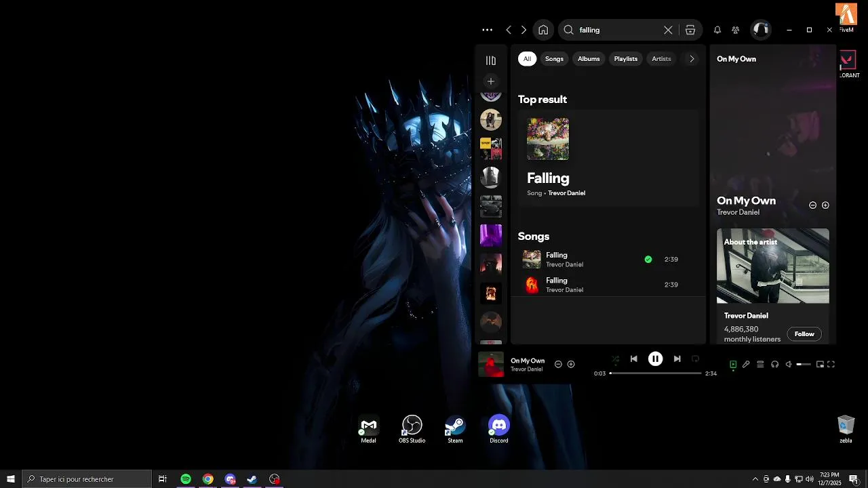
Task: Open the play queue icon
Action: [760, 365]
